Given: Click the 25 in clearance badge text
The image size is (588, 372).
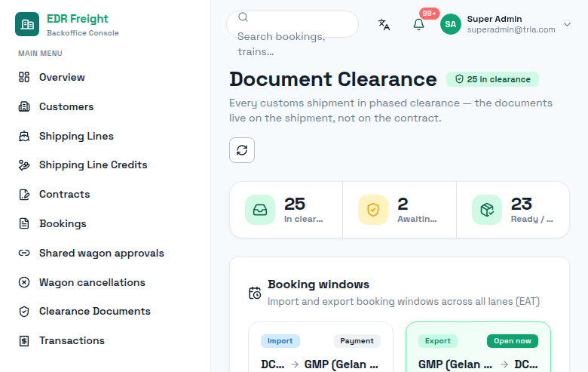Looking at the screenshot, I should 499,79.
